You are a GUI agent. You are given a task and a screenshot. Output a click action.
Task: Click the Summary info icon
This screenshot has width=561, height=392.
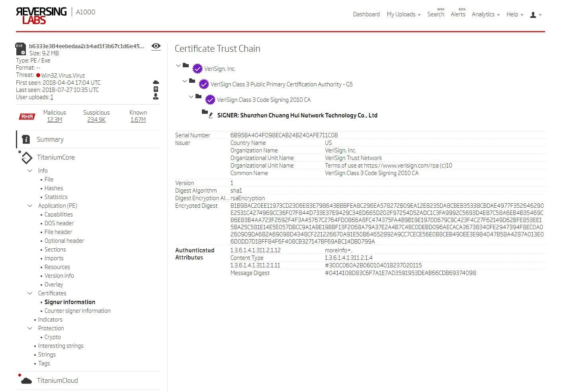(x=25, y=139)
